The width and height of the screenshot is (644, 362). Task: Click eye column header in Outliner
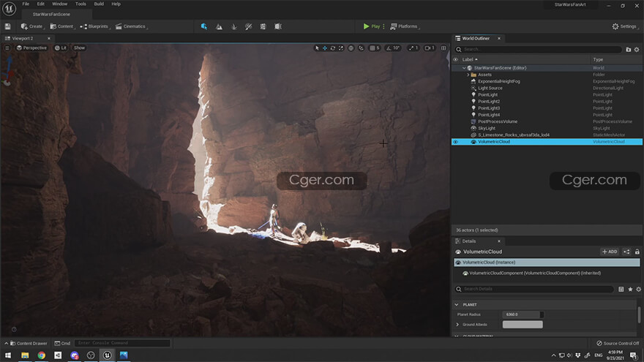(455, 59)
